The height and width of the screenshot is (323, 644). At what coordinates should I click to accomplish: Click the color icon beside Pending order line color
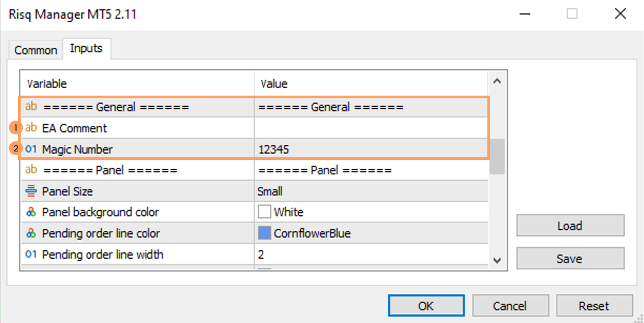pyautogui.click(x=31, y=233)
